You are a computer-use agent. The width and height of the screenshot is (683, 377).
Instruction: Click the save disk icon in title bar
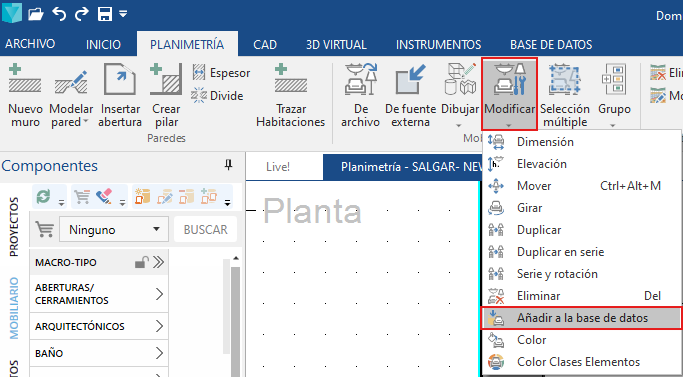point(105,14)
